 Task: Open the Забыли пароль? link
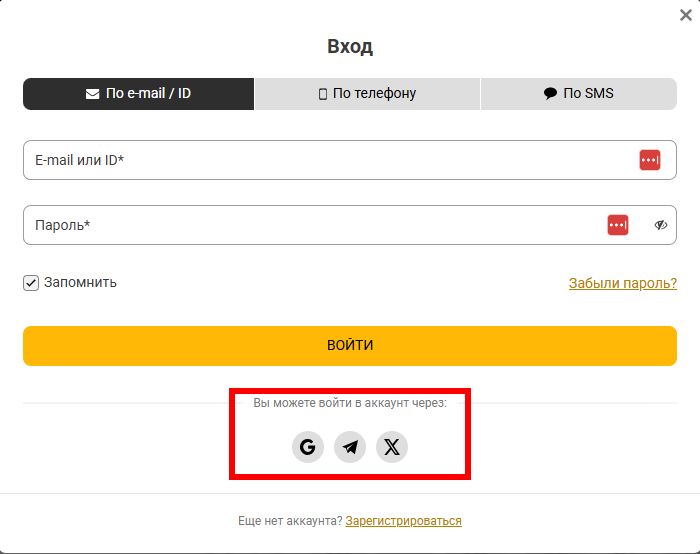click(622, 283)
